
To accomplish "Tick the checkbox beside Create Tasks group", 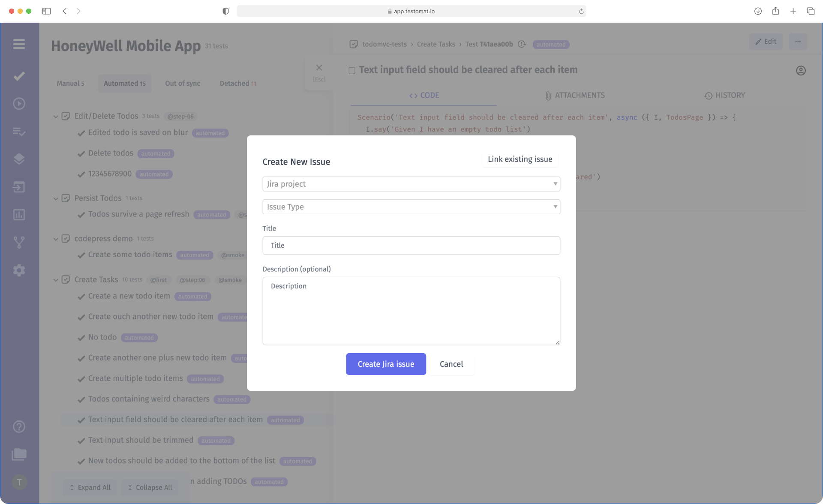I will [66, 279].
